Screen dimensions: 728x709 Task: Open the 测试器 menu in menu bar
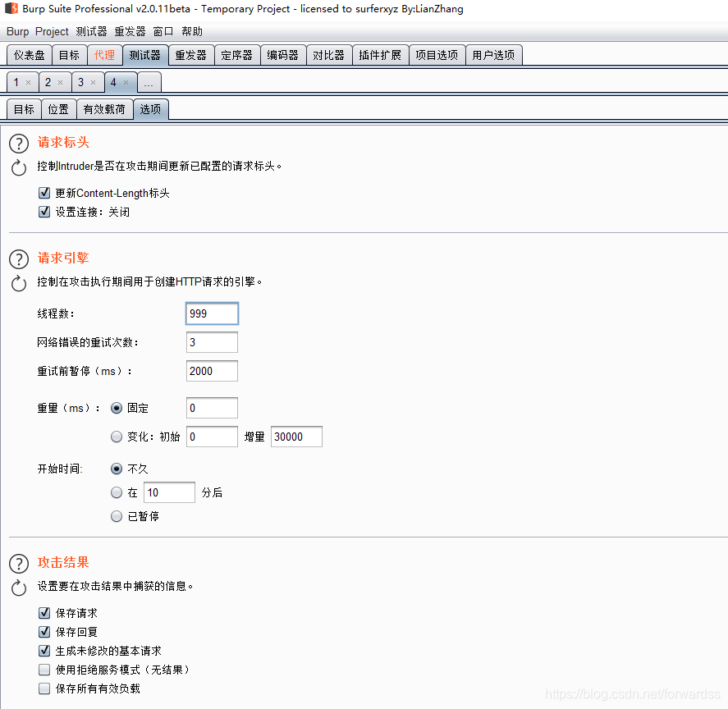tap(91, 31)
